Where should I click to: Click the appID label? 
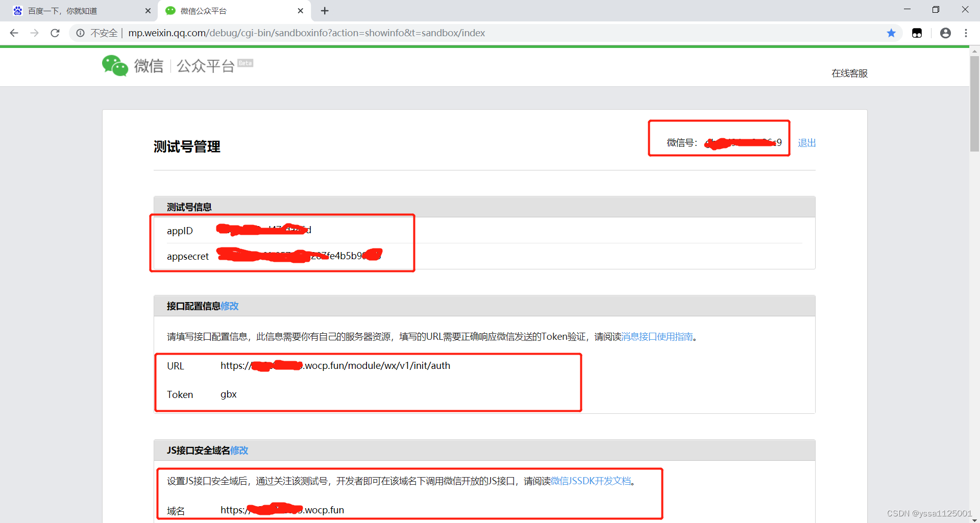[180, 231]
